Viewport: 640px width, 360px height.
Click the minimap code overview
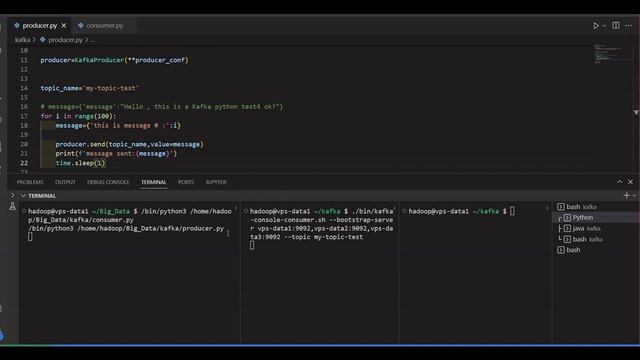click(x=608, y=54)
